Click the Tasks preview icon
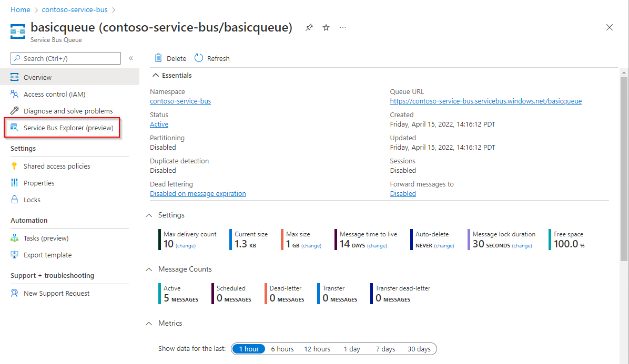 (14, 238)
